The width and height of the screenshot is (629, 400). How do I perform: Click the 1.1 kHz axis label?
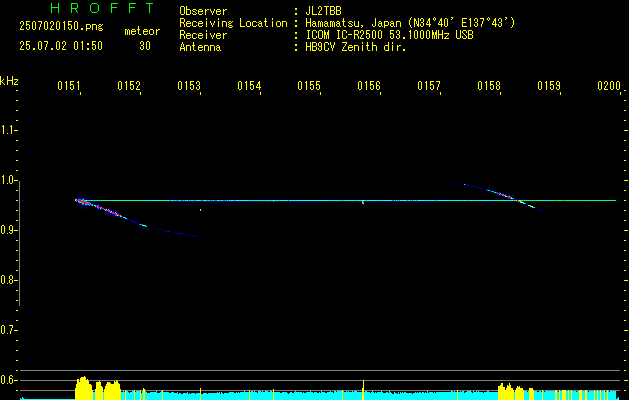click(x=8, y=130)
